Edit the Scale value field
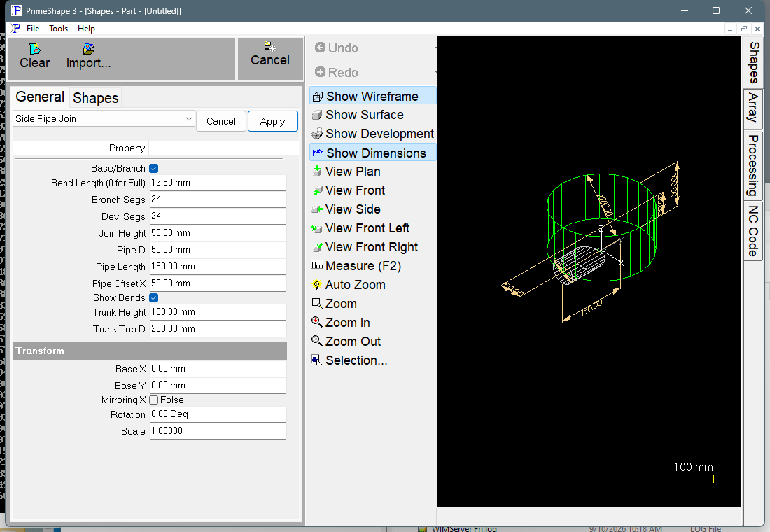This screenshot has height=532, width=770. [x=218, y=431]
